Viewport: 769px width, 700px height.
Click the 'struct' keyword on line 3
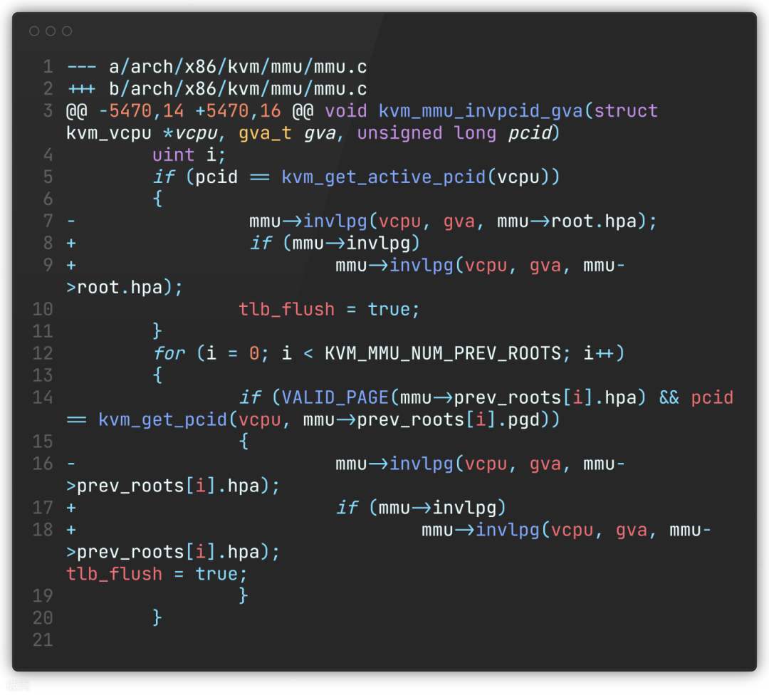626,111
